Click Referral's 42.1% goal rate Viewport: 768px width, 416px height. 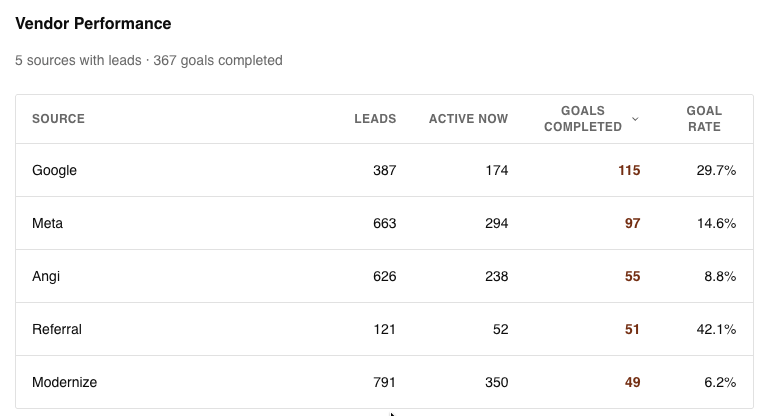coord(716,330)
